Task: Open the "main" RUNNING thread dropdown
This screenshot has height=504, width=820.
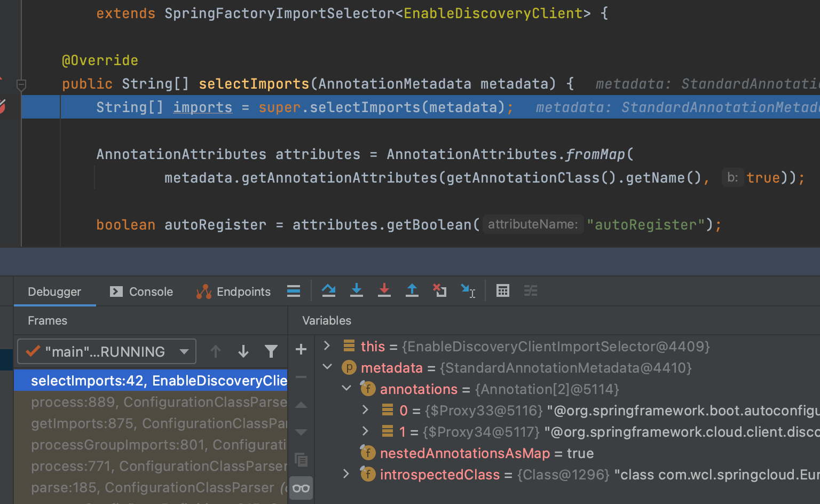Action: point(107,351)
